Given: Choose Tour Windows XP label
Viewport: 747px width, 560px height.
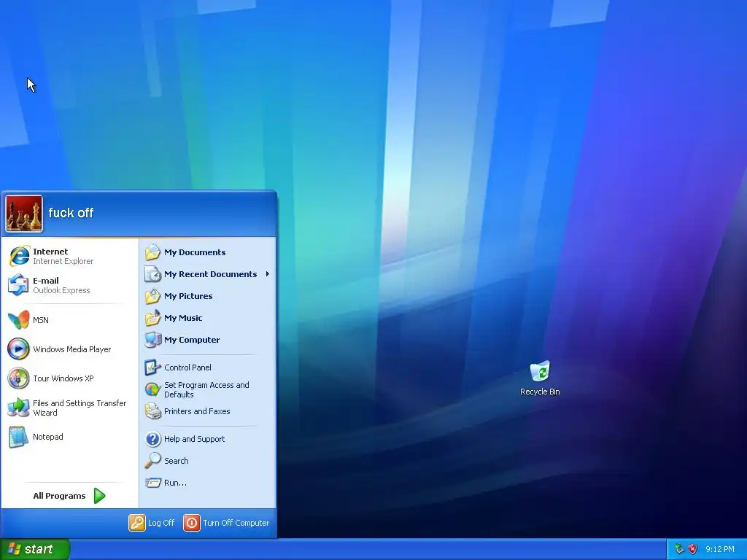Looking at the screenshot, I should tap(63, 378).
